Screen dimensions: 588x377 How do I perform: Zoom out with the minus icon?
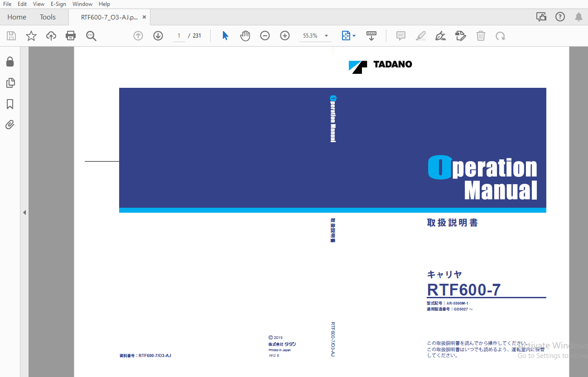pos(265,36)
